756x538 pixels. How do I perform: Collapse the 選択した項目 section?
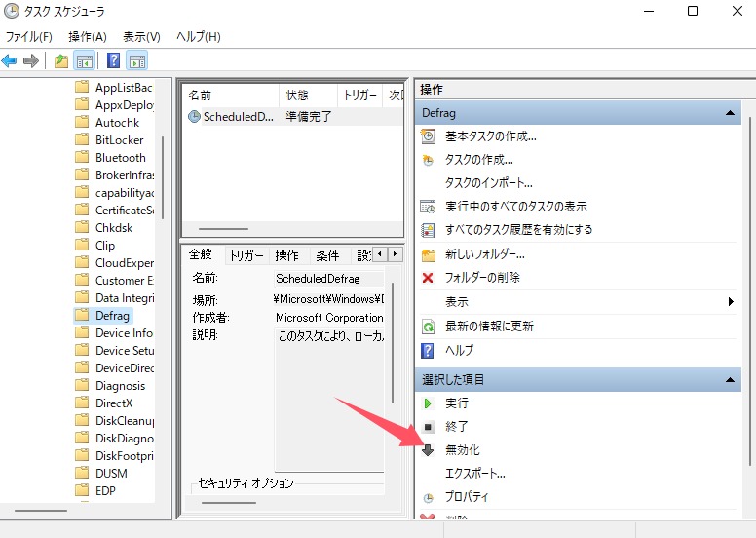(730, 380)
